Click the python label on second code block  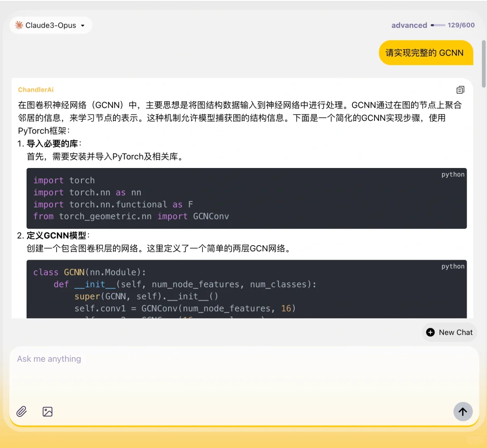(453, 266)
